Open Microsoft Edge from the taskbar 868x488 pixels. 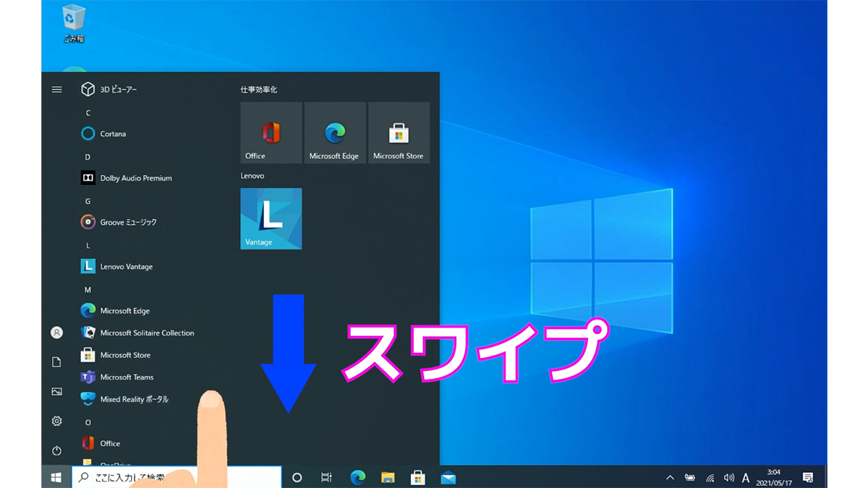click(357, 477)
